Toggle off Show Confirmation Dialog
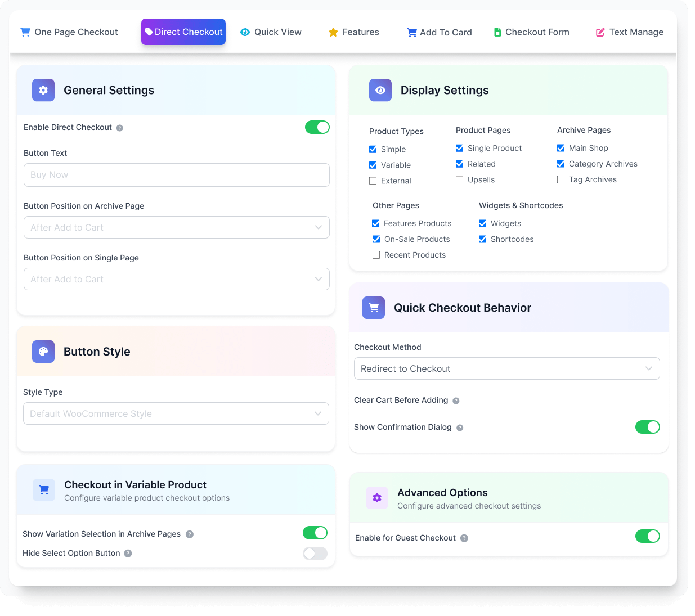The width and height of the screenshot is (695, 616). pyautogui.click(x=648, y=427)
